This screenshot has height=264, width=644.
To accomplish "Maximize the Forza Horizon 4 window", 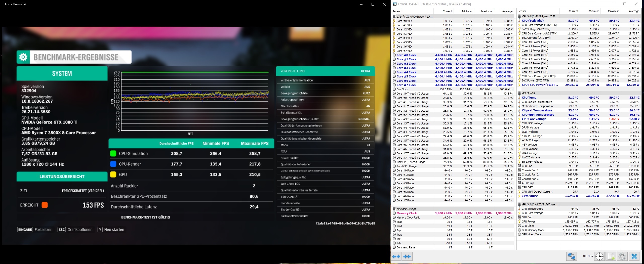I will click(373, 4).
